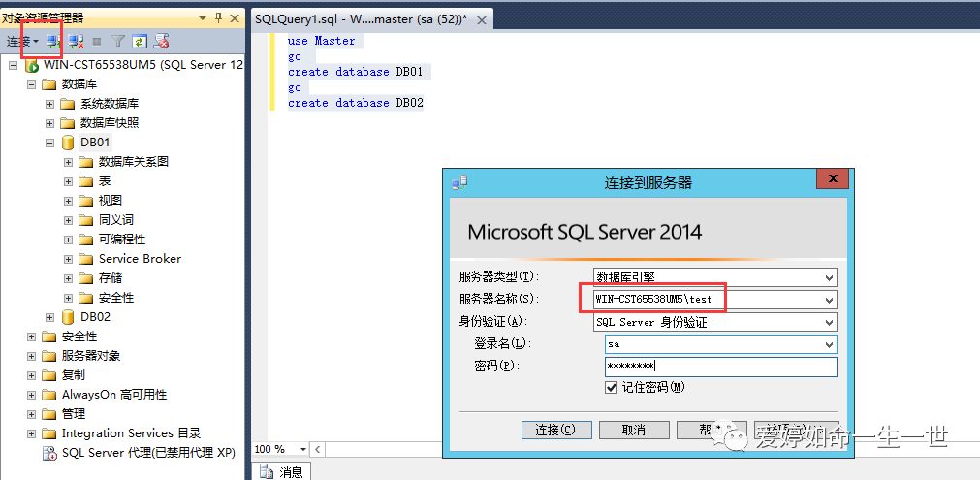Image resolution: width=980 pixels, height=480 pixels.
Task: Click the horizontal scrollbar left arrow
Action: point(318,449)
